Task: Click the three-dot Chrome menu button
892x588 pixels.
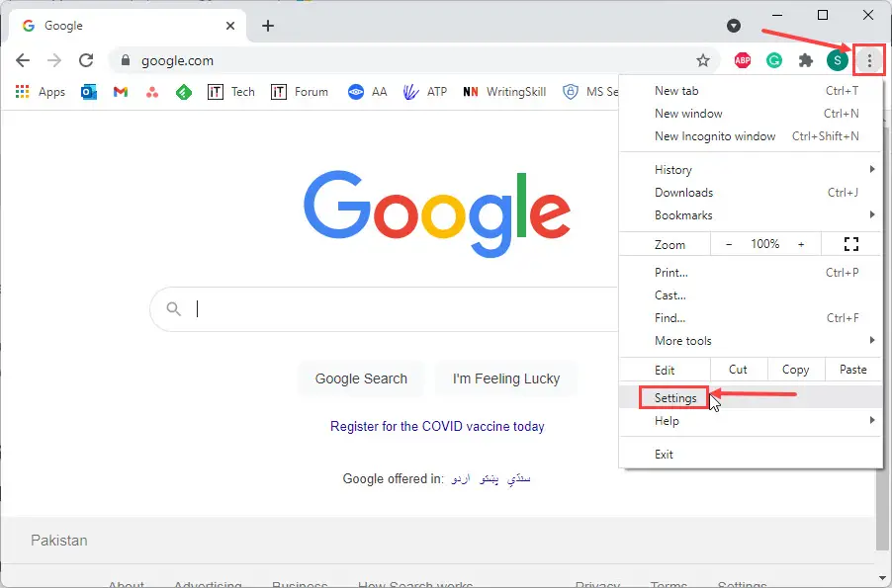Action: tap(869, 60)
